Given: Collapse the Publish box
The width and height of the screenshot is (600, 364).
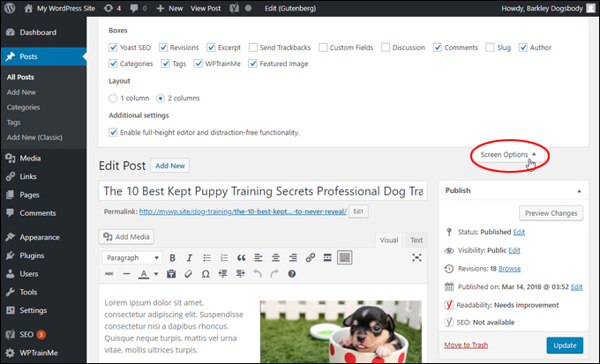Looking at the screenshot, I should pos(579,190).
